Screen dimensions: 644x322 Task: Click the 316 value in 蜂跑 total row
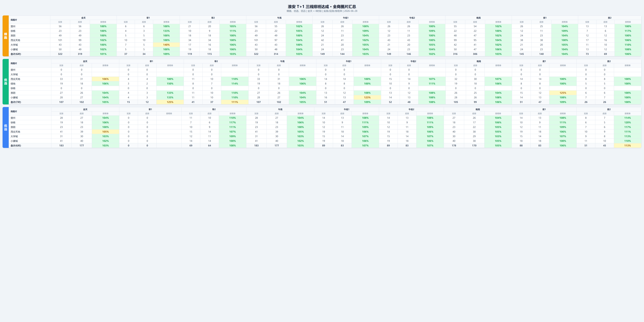click(x=455, y=54)
